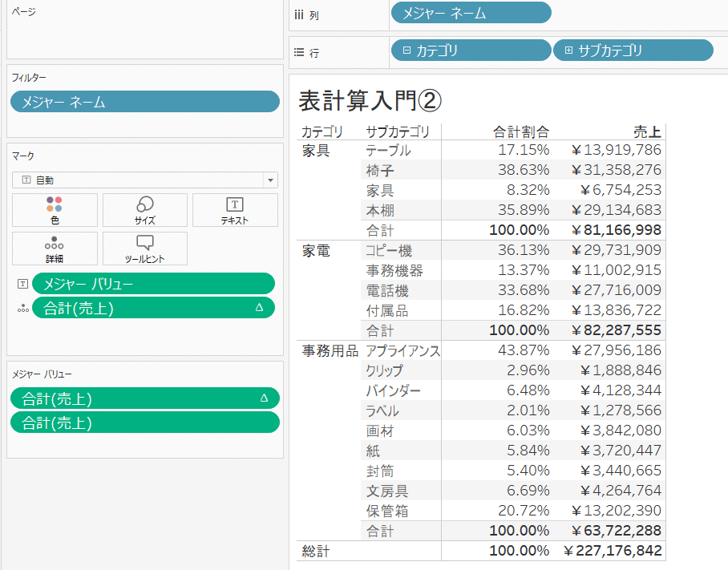This screenshot has width=728, height=570.
Task: Click the フィルター shelf label
Action: tap(29, 78)
